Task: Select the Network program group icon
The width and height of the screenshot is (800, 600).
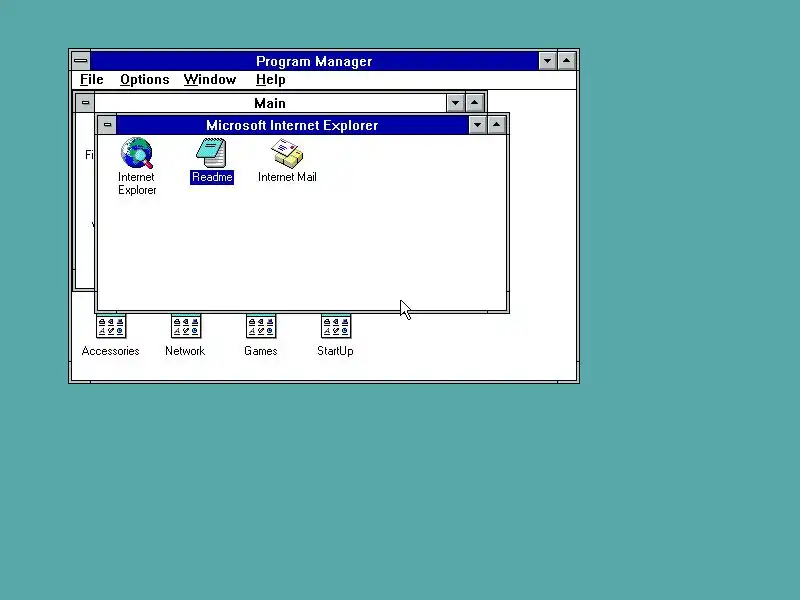Action: point(186,326)
